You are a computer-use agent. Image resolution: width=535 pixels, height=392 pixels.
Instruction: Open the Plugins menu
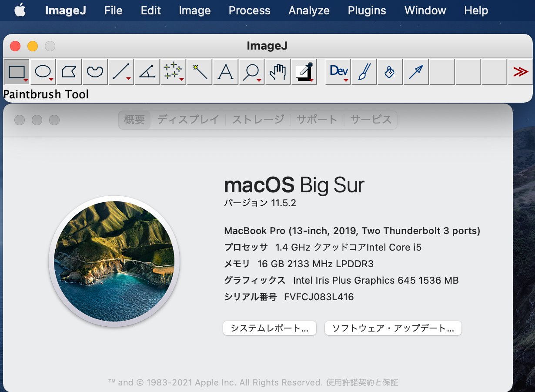(367, 10)
